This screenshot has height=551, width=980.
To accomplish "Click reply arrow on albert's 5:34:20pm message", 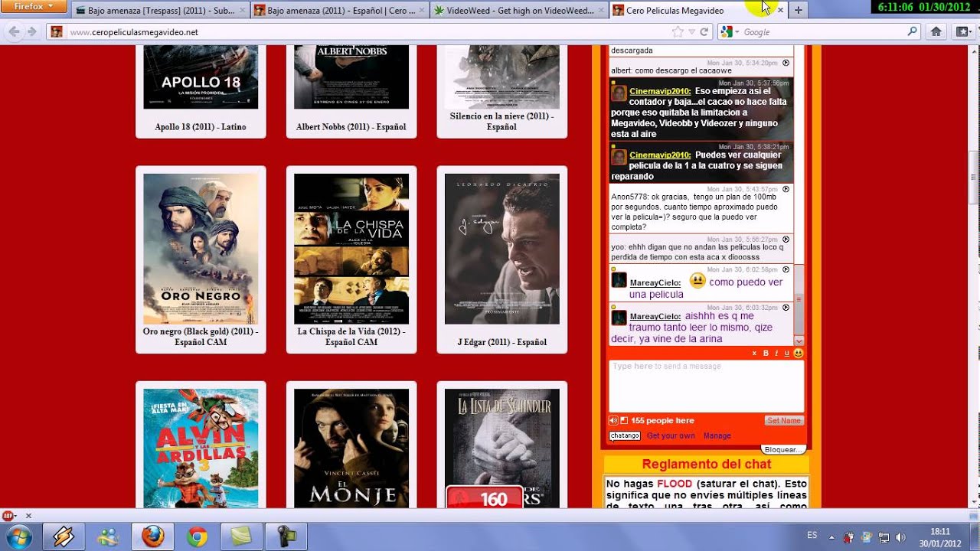I will (786, 63).
